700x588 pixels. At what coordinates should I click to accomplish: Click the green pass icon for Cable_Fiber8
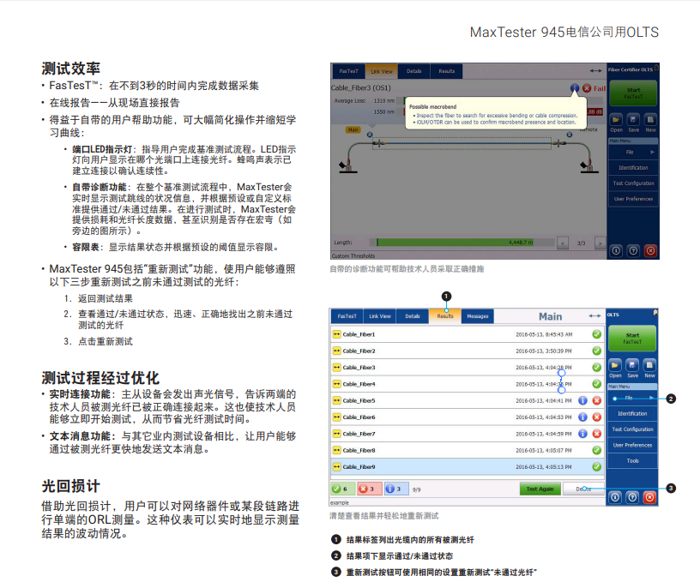(x=596, y=450)
